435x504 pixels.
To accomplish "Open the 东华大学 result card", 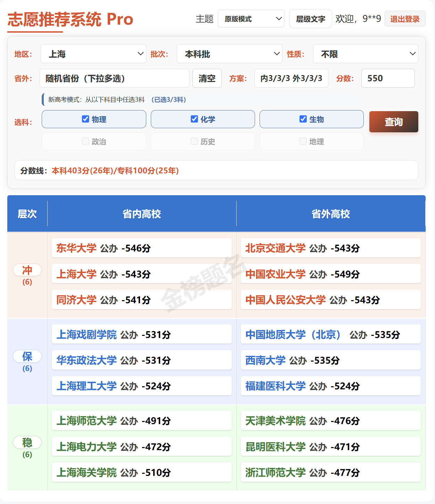I will click(x=142, y=248).
